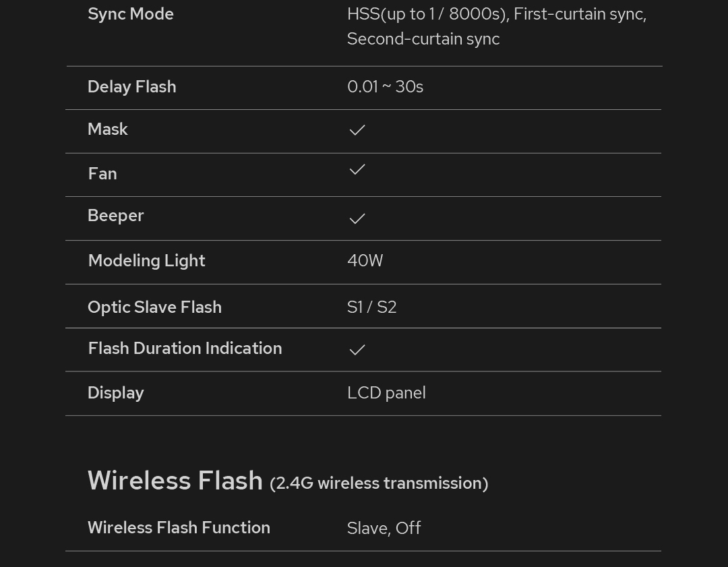Select the Fan row label
This screenshot has width=728, height=567.
pyautogui.click(x=102, y=174)
